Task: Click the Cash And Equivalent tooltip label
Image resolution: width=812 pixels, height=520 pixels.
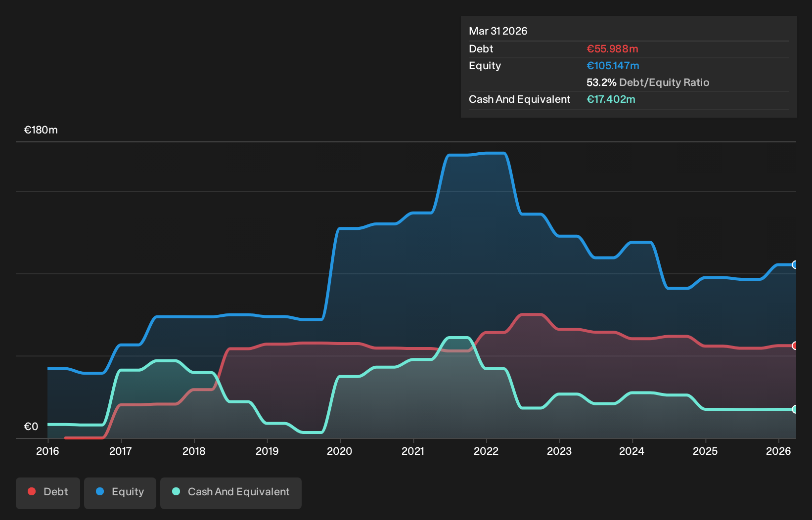Action: [x=520, y=99]
